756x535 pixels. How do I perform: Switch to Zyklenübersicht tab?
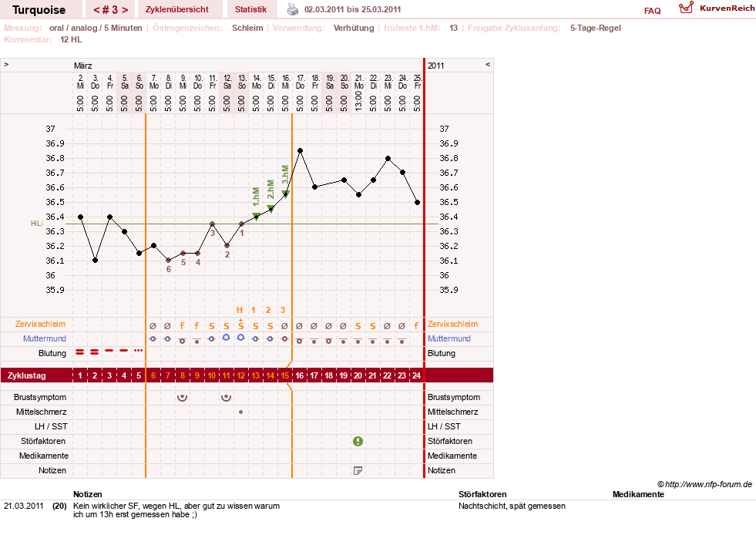click(177, 9)
